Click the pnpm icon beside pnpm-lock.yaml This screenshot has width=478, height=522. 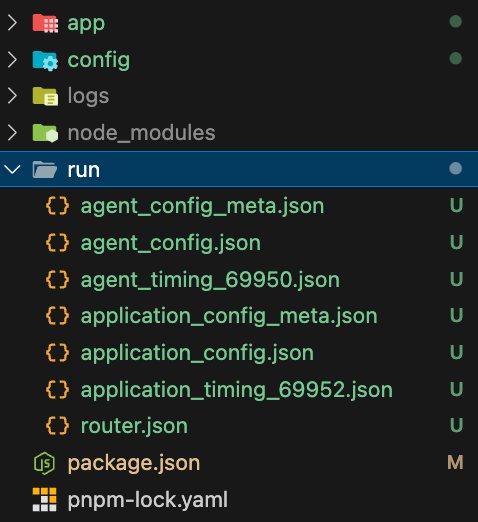tap(44, 499)
